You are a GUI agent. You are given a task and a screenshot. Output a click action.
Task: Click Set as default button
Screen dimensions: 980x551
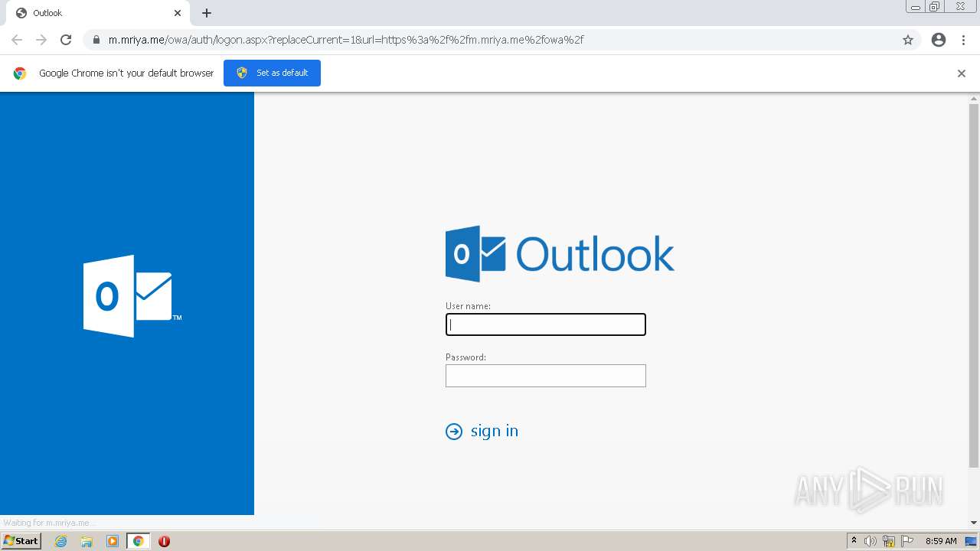click(272, 73)
